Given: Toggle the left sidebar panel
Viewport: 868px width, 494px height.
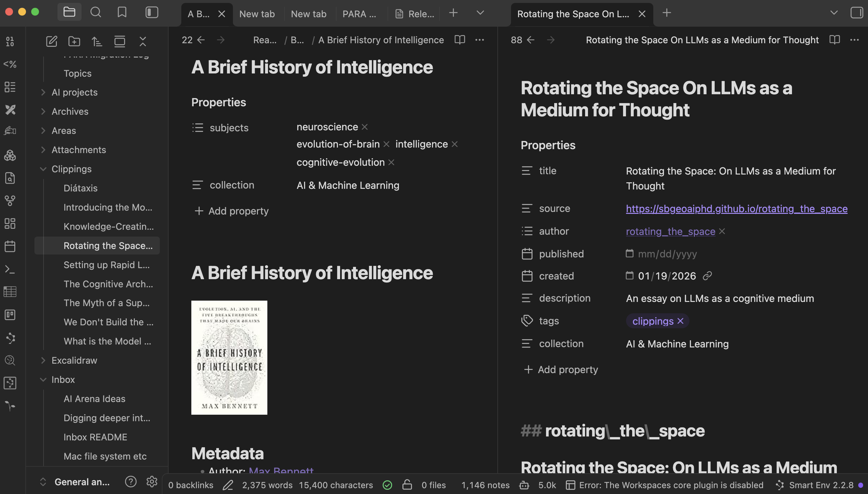Looking at the screenshot, I should pos(152,13).
